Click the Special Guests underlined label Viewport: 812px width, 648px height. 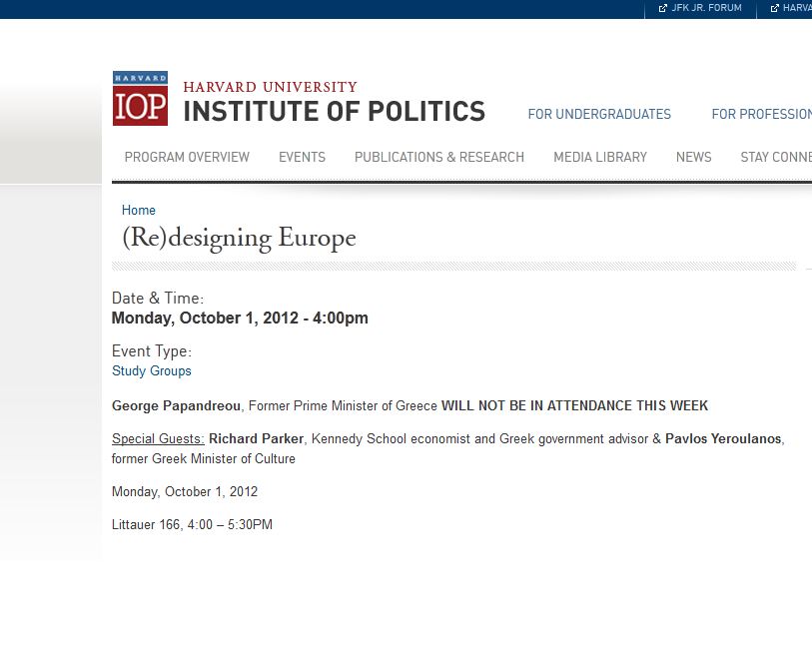pos(158,439)
